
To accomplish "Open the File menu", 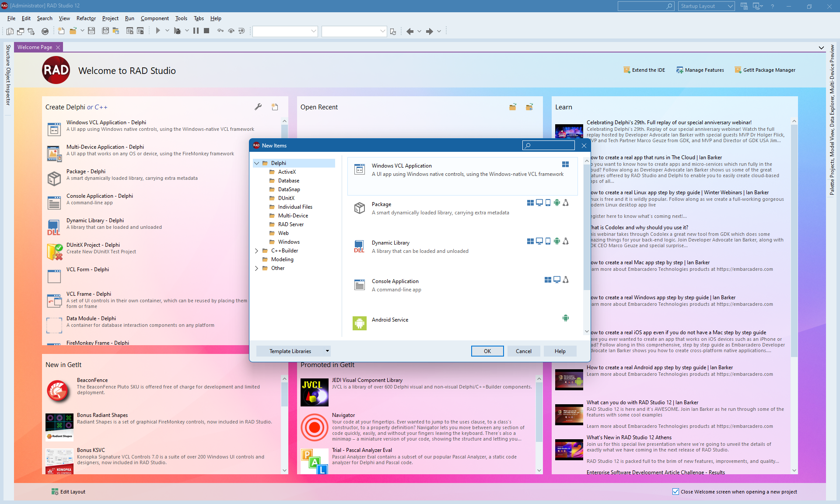I will (11, 18).
